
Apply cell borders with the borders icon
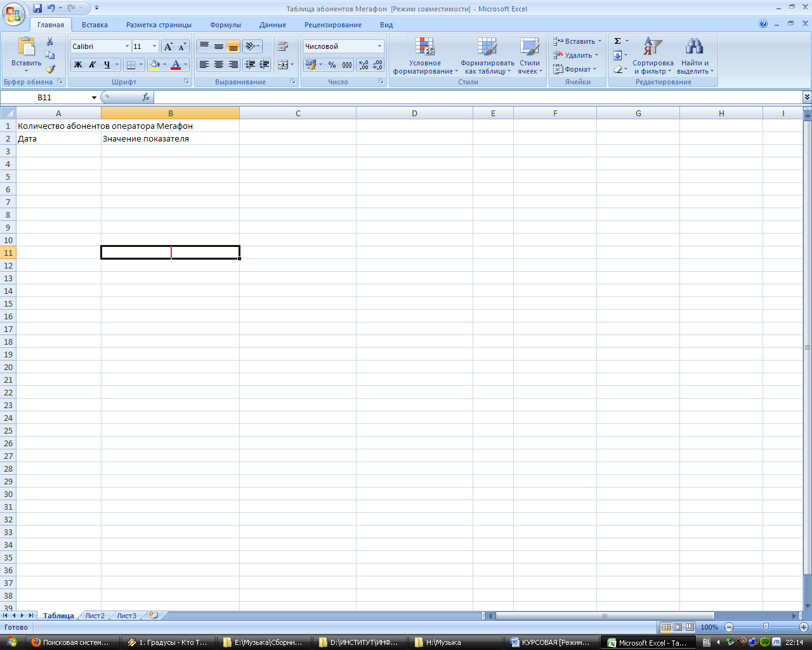tap(130, 65)
